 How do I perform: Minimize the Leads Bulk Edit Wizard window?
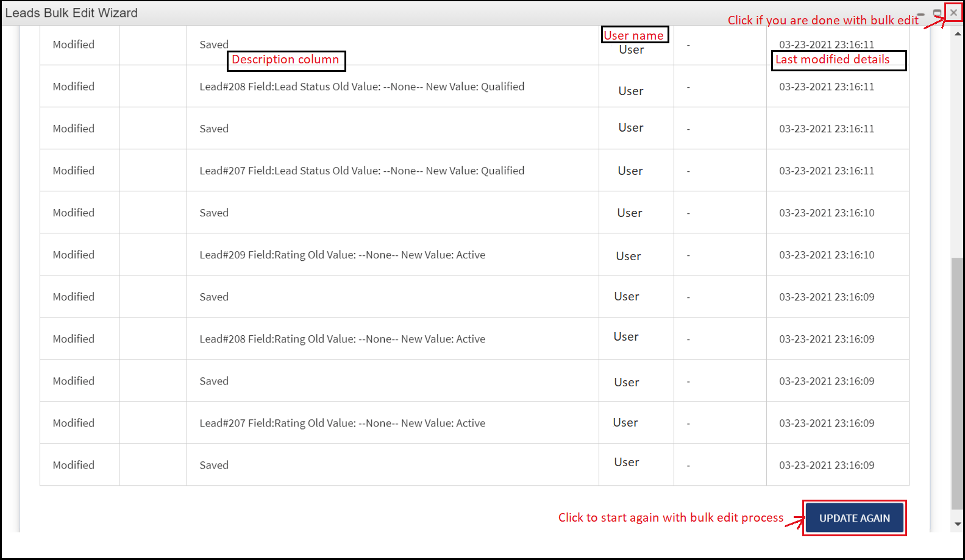[921, 13]
